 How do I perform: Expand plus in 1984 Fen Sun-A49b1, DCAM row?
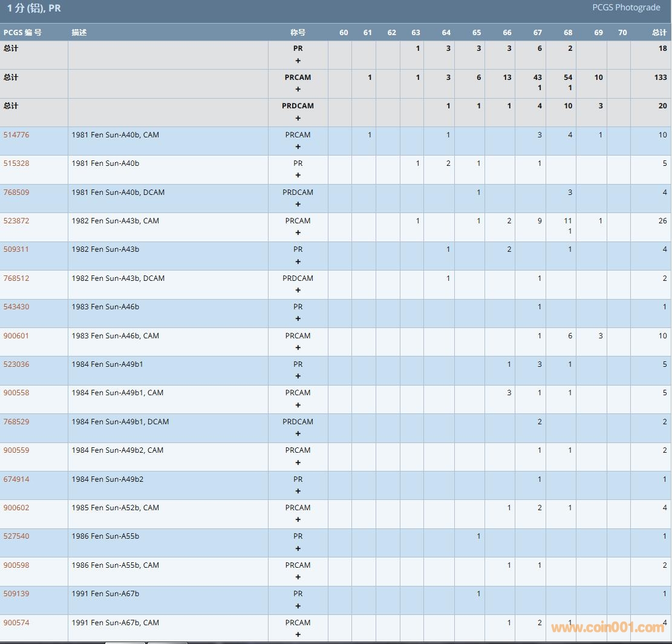pyautogui.click(x=298, y=433)
